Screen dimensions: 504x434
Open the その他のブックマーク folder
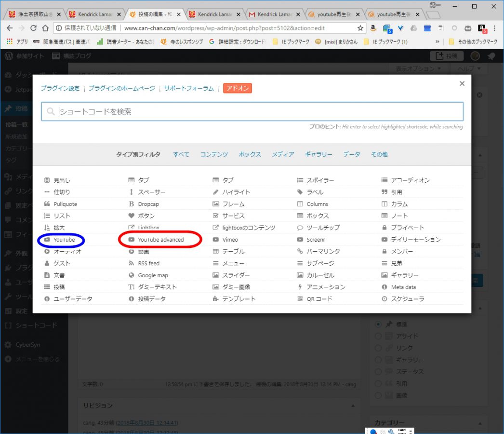(473, 41)
